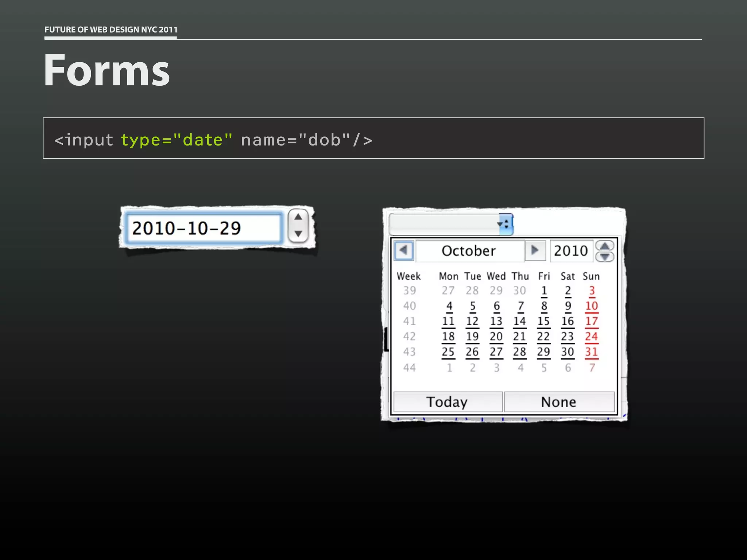Click the next month arrow icon
Screen dimensions: 747x560
535,250
